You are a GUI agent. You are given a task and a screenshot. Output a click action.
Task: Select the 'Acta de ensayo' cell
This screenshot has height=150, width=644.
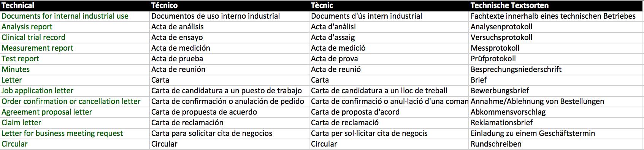tap(230, 37)
